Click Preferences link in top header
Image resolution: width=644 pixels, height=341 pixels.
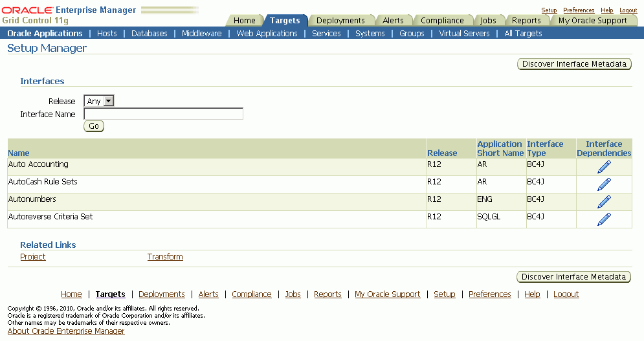[579, 10]
